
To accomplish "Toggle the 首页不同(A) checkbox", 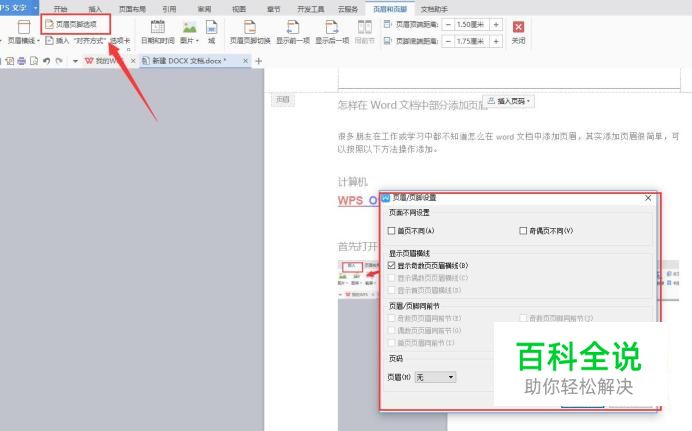I will 391,231.
